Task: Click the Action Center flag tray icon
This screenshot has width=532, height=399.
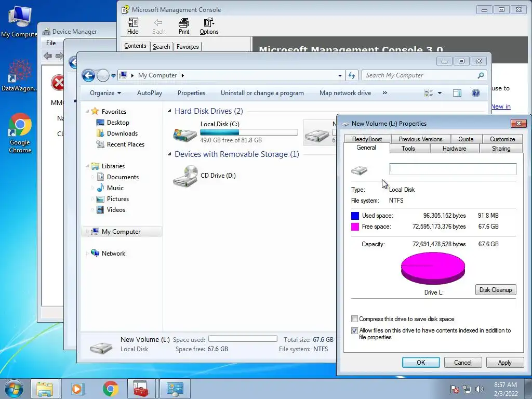Action: pyautogui.click(x=454, y=389)
